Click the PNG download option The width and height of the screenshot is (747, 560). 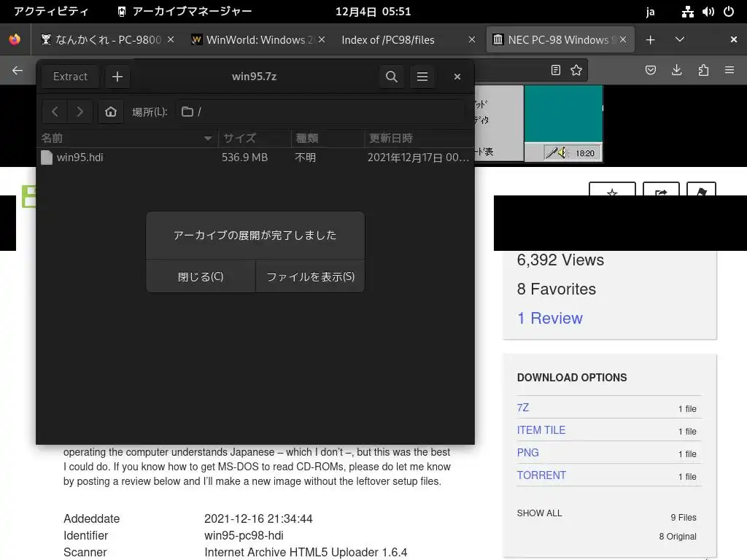(528, 452)
